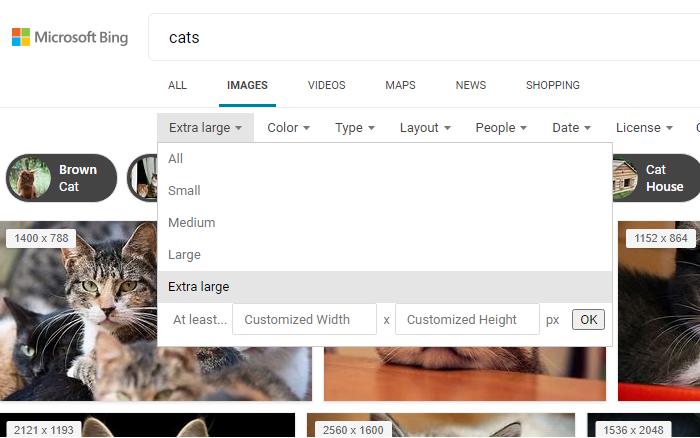The image size is (700, 438).
Task: Open the 2560 x 1600 cat image
Action: coord(441,425)
